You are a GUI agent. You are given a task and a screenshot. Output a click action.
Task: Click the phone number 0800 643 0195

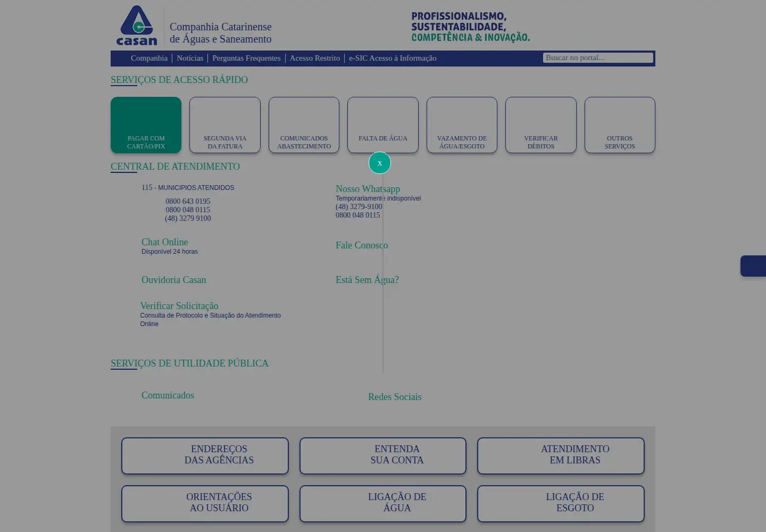click(x=188, y=201)
